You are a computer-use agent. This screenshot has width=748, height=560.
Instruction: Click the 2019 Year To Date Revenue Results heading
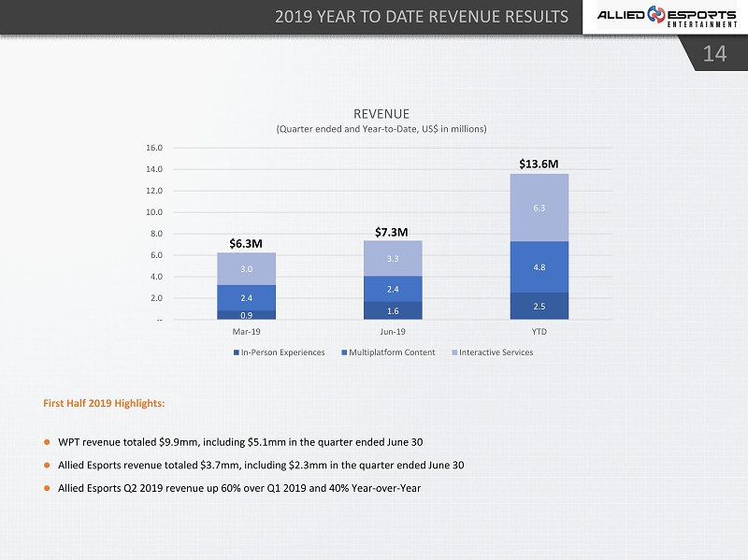tap(423, 16)
